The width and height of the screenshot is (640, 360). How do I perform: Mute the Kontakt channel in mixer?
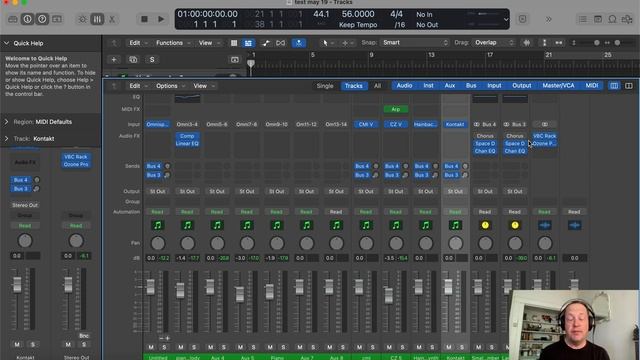(x=449, y=347)
